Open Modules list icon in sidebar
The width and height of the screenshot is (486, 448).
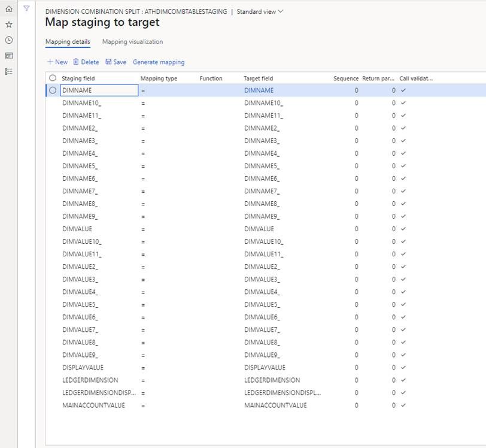pyautogui.click(x=8, y=71)
